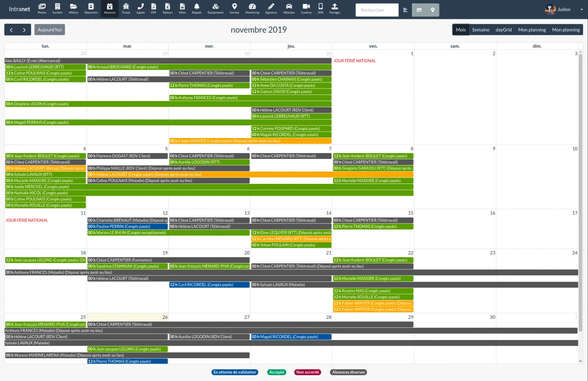Toggle the 'En attente de validation' legend filter

tap(235, 372)
